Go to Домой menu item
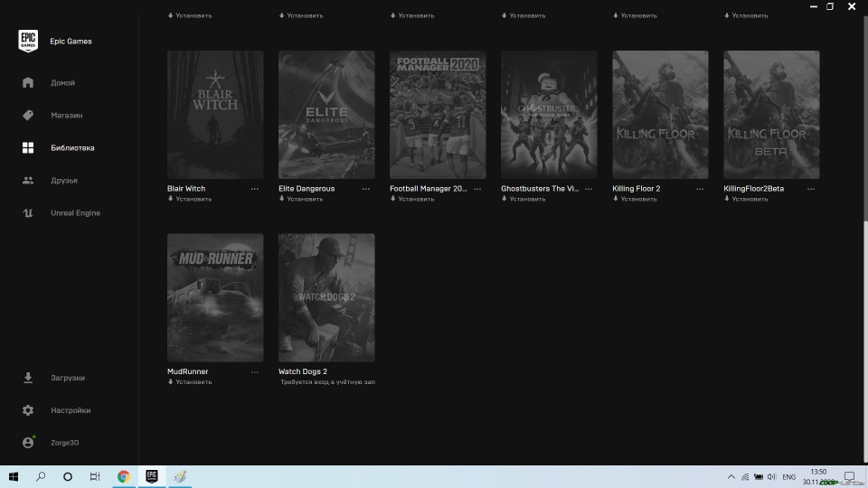868x488 pixels. (x=62, y=83)
